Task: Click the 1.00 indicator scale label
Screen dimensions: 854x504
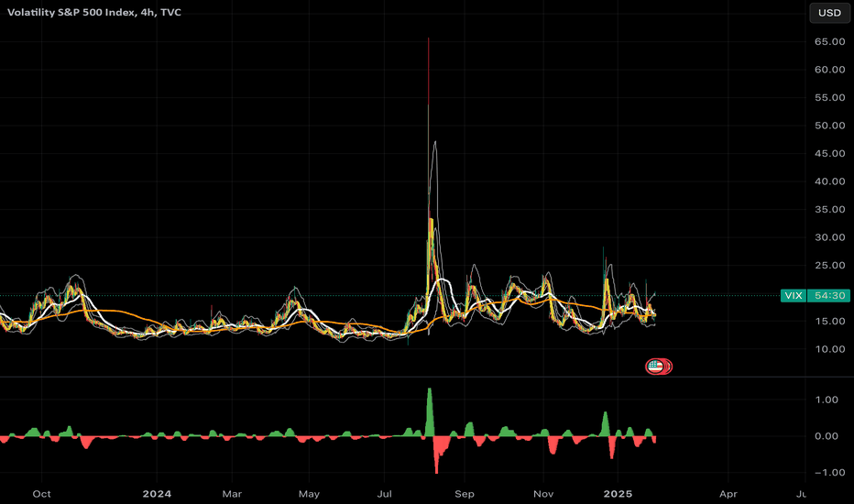Action: (827, 400)
